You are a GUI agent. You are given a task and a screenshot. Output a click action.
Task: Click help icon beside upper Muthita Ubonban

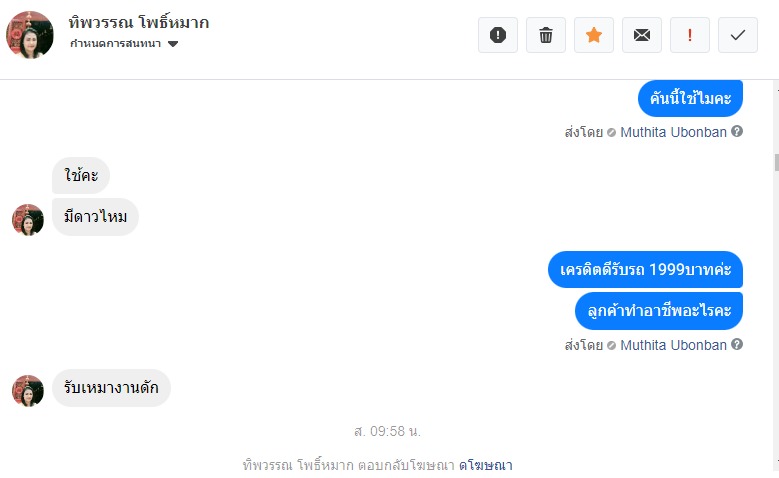click(x=737, y=131)
